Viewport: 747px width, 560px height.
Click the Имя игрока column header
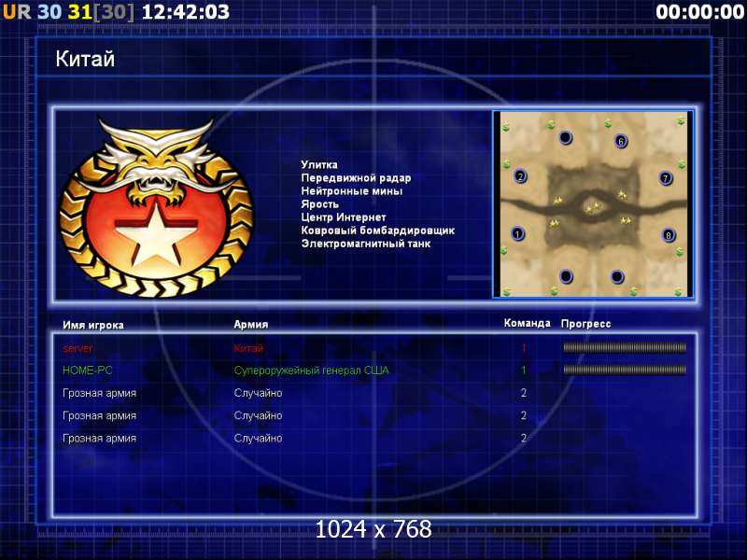[93, 325]
